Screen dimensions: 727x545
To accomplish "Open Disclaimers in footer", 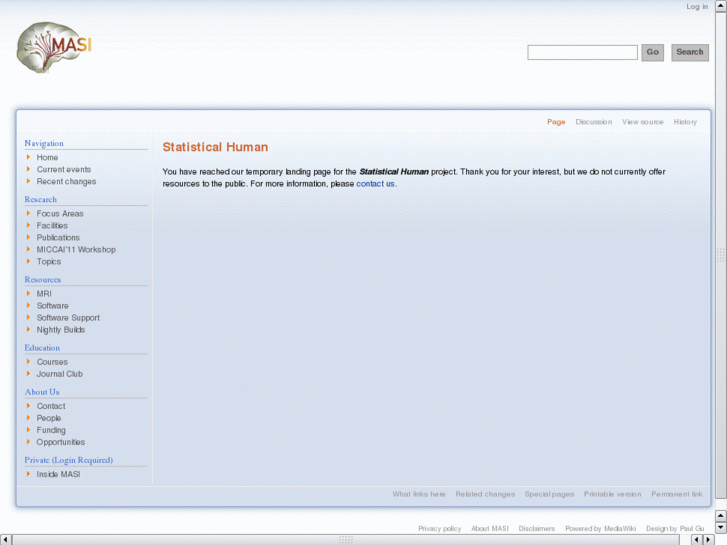I will tap(536, 529).
